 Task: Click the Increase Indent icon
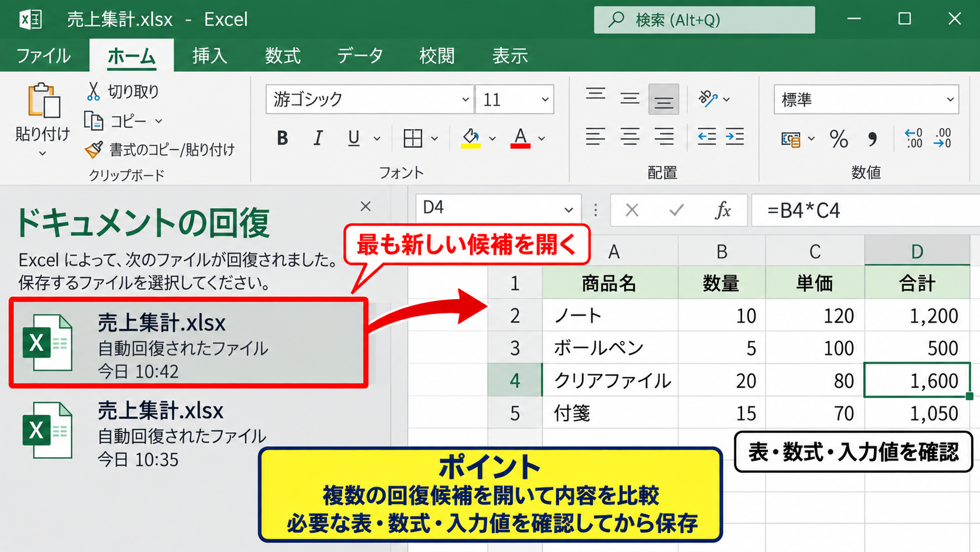click(x=734, y=137)
